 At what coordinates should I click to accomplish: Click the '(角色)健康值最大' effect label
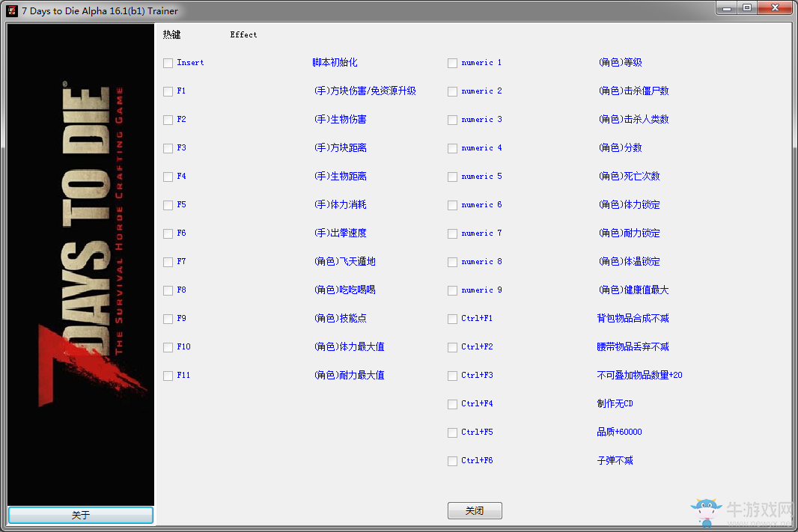coord(633,290)
